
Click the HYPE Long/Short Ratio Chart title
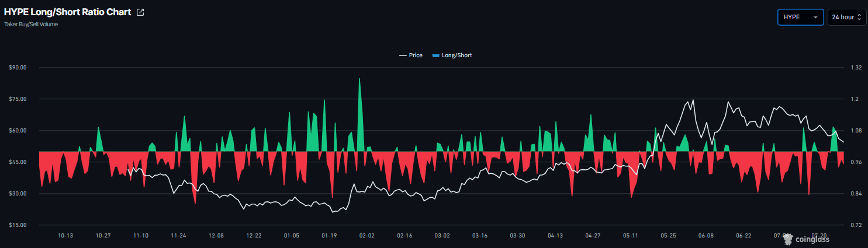pyautogui.click(x=68, y=12)
